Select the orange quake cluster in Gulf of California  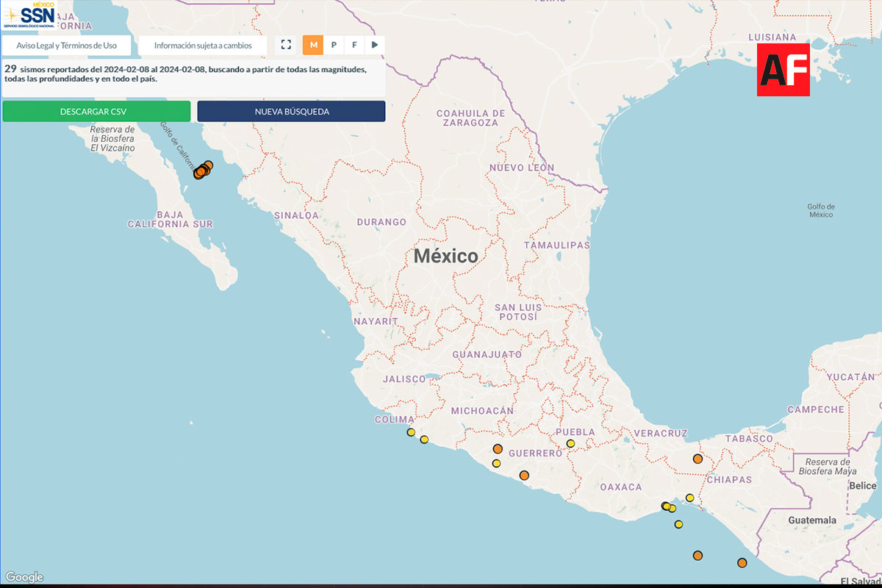203,170
